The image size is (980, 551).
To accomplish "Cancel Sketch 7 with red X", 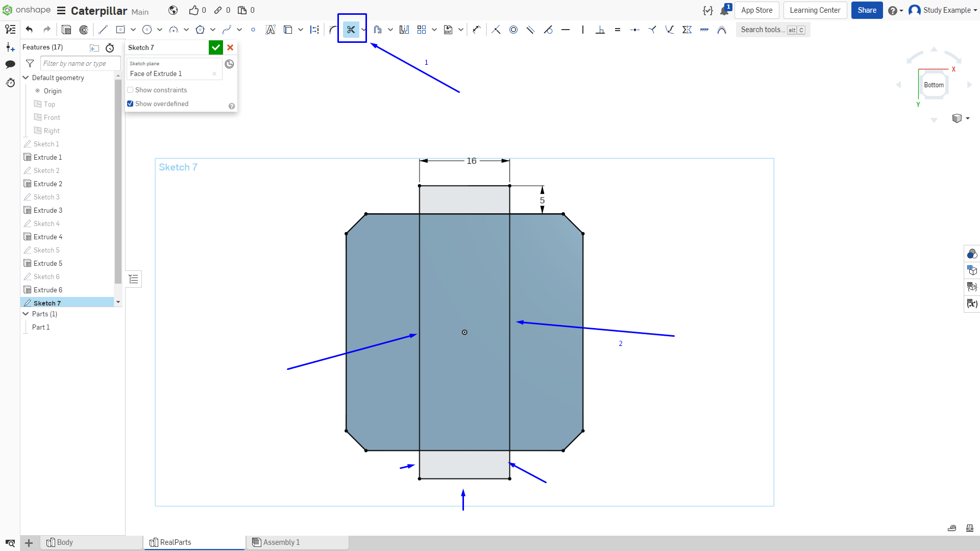I will [x=230, y=47].
